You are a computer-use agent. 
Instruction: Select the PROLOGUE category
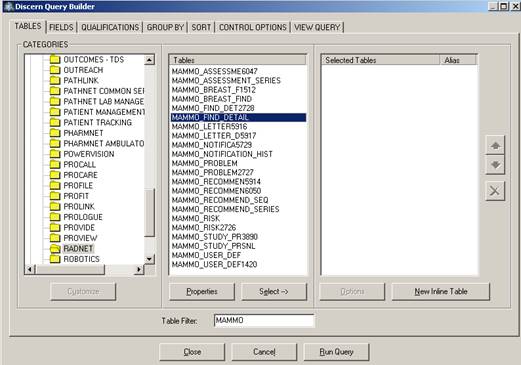pyautogui.click(x=83, y=217)
